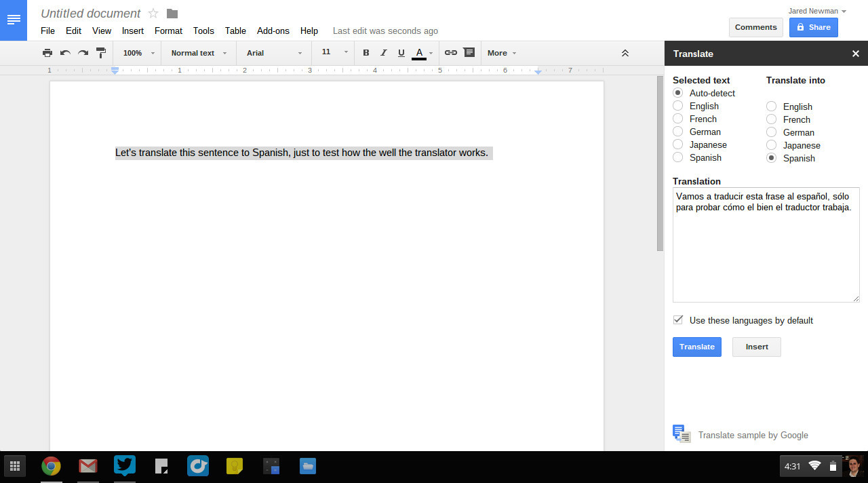Open the Format menu
The height and width of the screenshot is (483, 868).
coord(168,31)
